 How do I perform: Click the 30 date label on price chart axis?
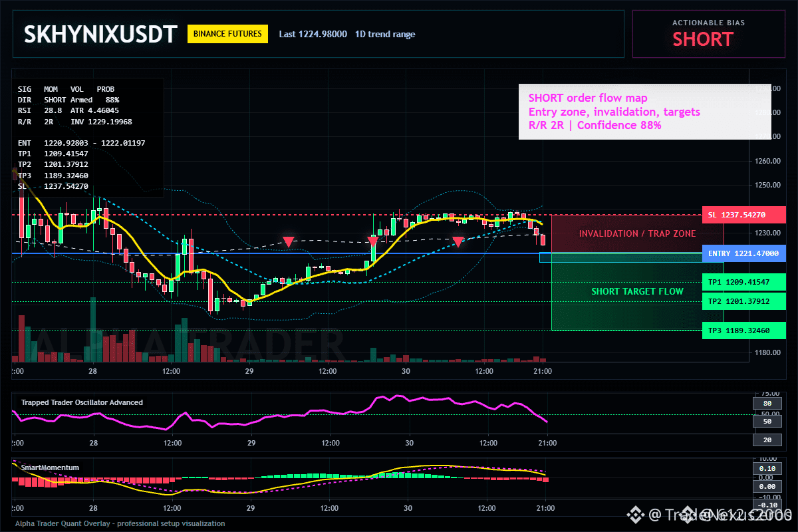[406, 370]
